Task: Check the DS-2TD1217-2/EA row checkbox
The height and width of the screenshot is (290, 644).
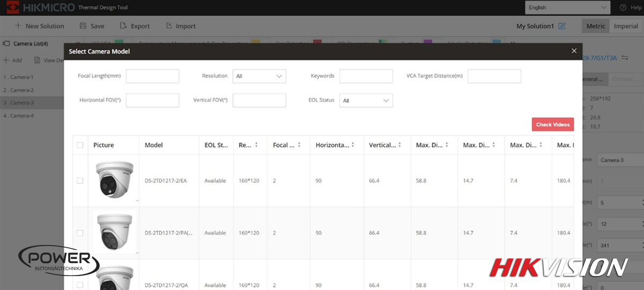Action: [80, 181]
